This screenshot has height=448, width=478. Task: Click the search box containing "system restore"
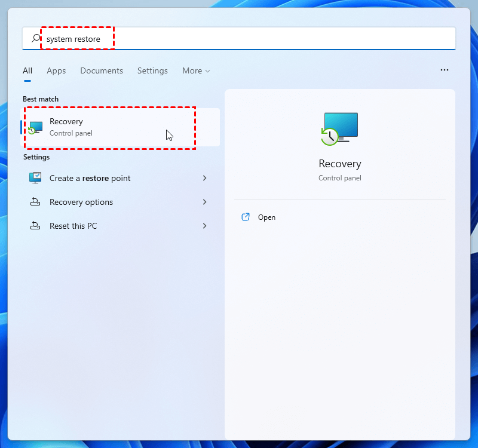pyautogui.click(x=238, y=38)
